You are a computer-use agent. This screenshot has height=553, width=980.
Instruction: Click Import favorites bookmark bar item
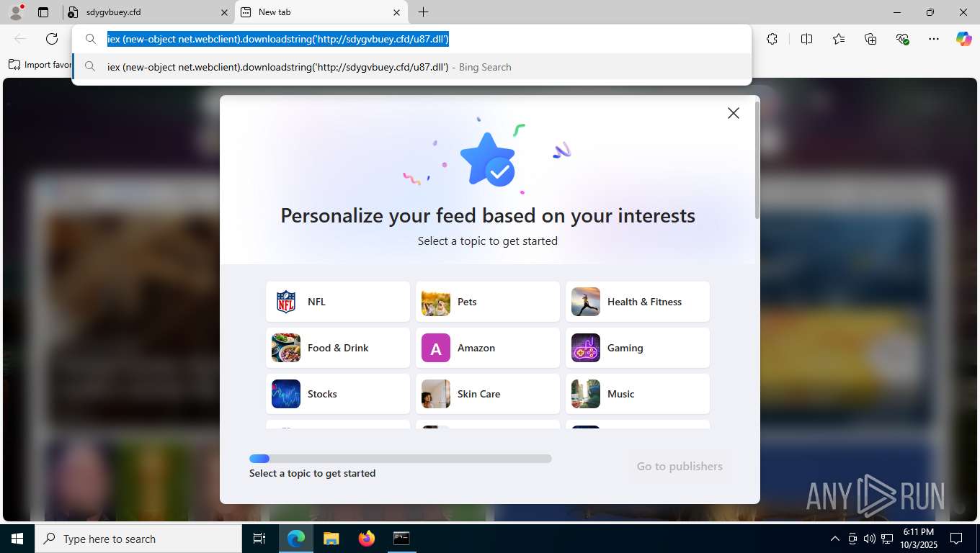point(40,65)
